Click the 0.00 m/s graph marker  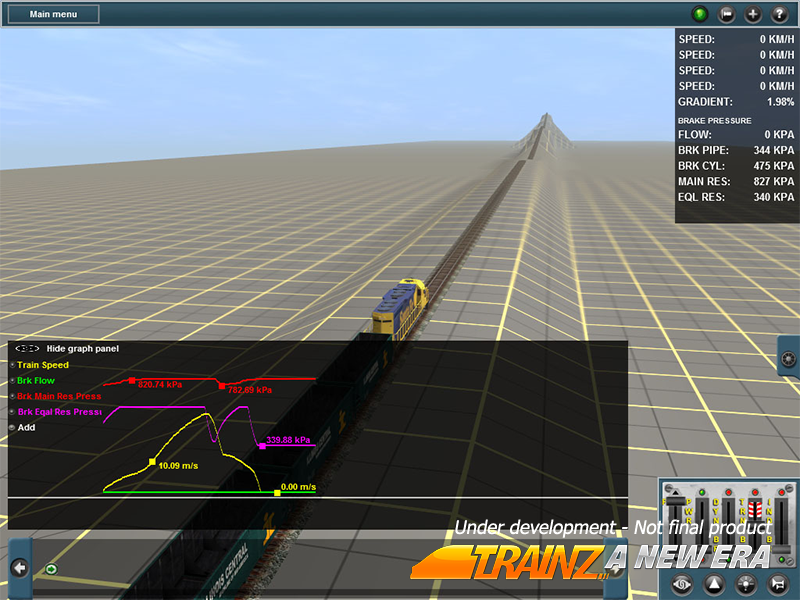[277, 493]
